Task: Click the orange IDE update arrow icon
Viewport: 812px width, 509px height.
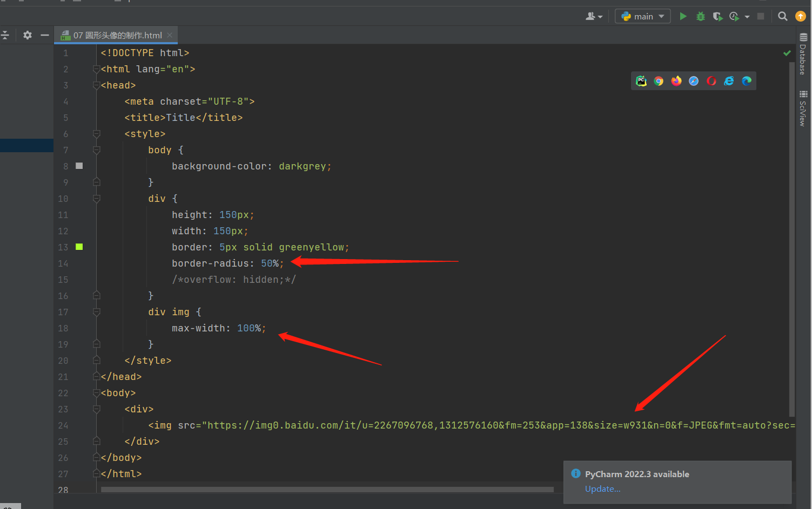Action: click(x=801, y=16)
